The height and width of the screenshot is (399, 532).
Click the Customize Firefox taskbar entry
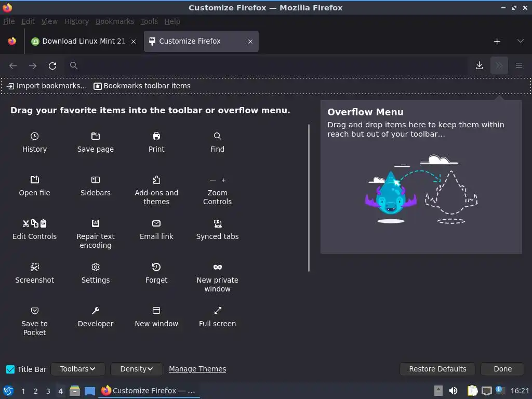point(149,391)
